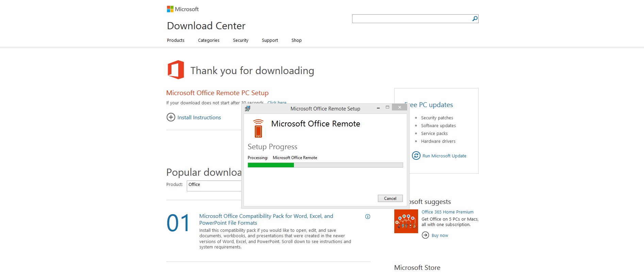Click the Microsoft Store heading
644x275 pixels.
417,268
